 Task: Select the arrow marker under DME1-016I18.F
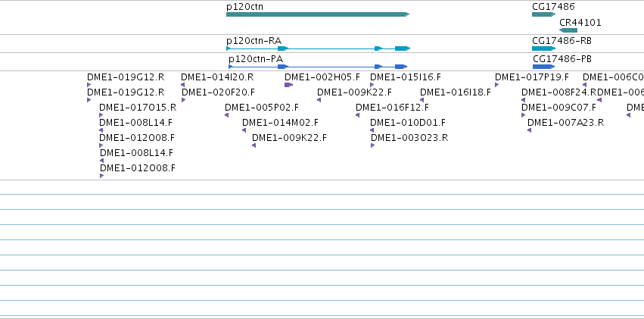[x=422, y=100]
